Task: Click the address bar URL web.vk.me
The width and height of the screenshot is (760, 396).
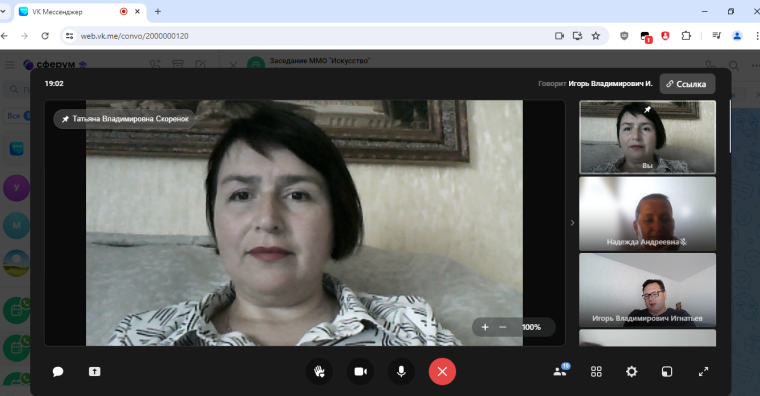Action: tap(134, 36)
